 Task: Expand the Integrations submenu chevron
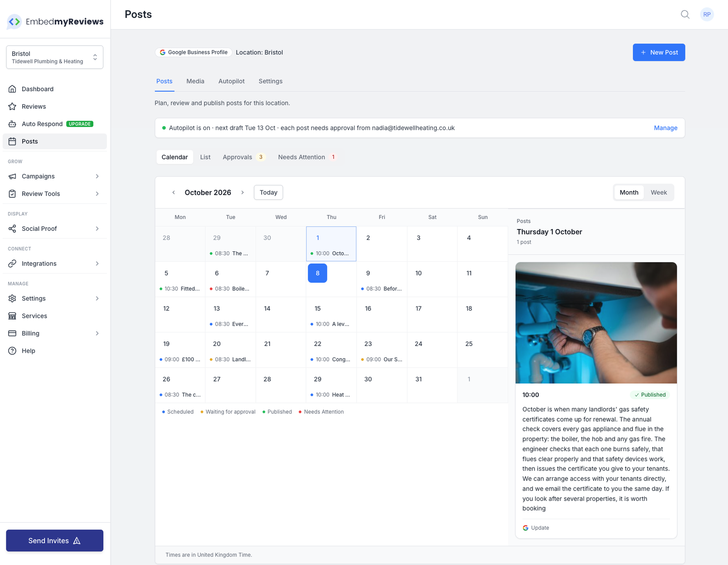click(x=97, y=264)
